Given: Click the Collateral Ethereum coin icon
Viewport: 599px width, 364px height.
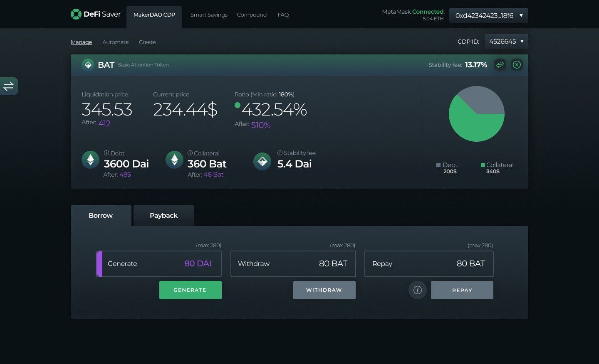Looking at the screenshot, I should point(174,160).
